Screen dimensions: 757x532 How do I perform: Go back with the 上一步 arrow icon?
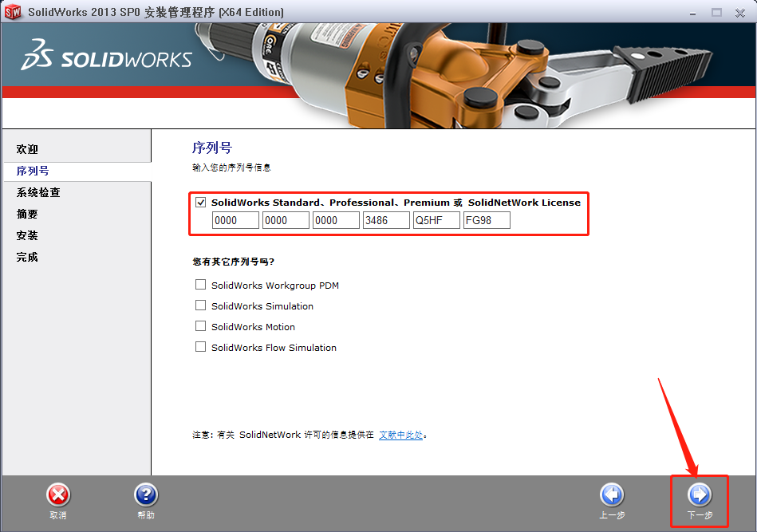pos(612,495)
